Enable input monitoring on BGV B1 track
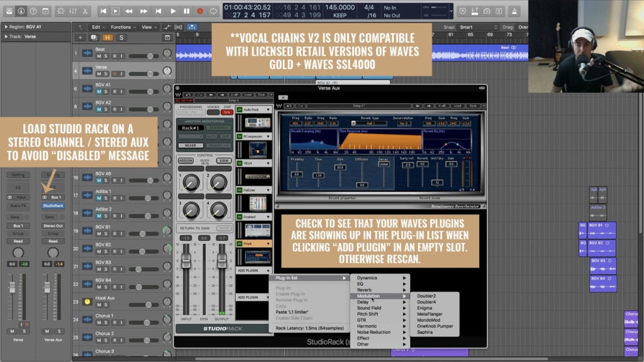The width and height of the screenshot is (644, 362). (121, 234)
